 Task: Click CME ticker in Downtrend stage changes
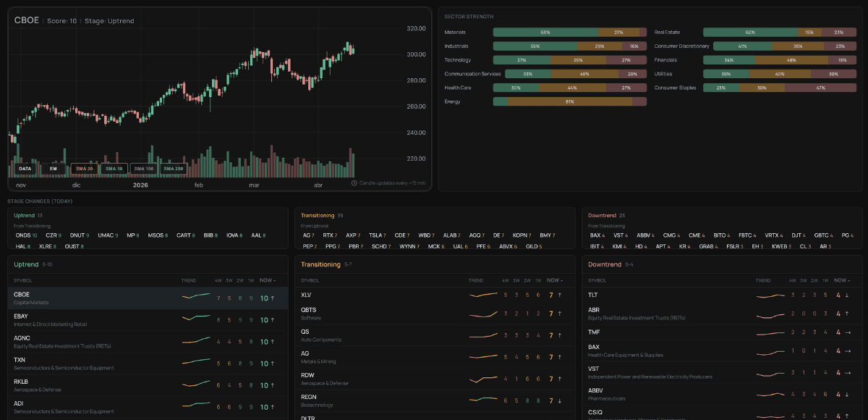click(x=697, y=235)
